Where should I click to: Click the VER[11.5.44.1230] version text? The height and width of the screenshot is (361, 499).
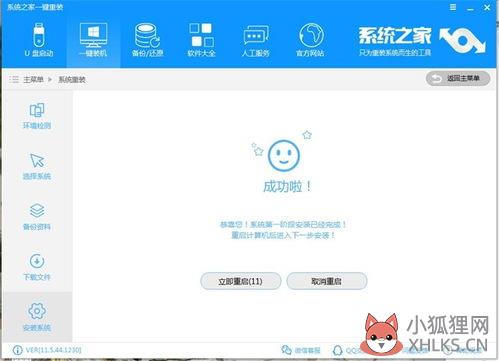53,350
